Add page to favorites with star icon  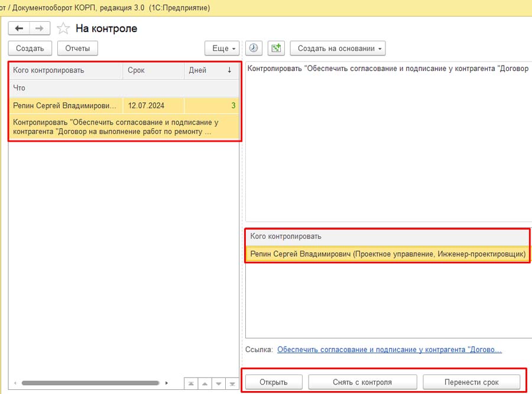(x=63, y=28)
